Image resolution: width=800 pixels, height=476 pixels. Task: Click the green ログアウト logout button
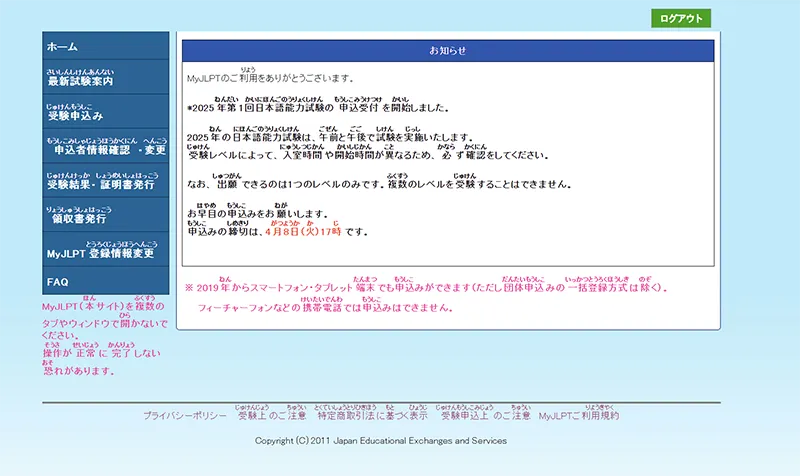click(x=681, y=18)
